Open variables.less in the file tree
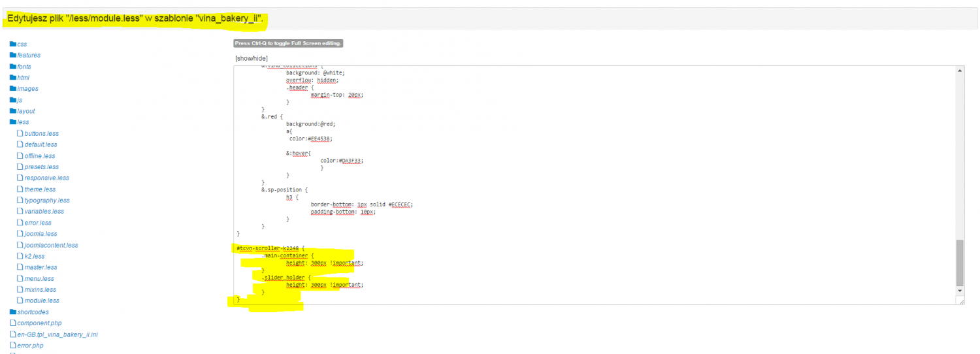 [44, 212]
